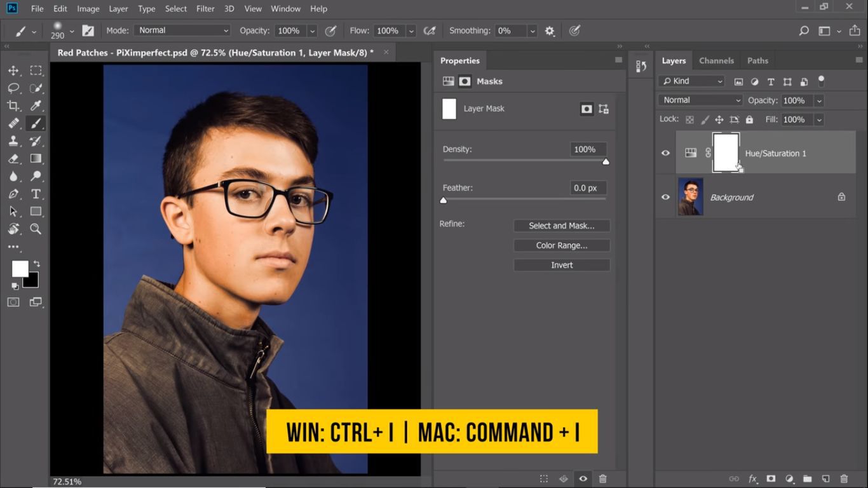This screenshot has width=868, height=488.
Task: Select the Horizontal Type tool
Action: [x=36, y=194]
